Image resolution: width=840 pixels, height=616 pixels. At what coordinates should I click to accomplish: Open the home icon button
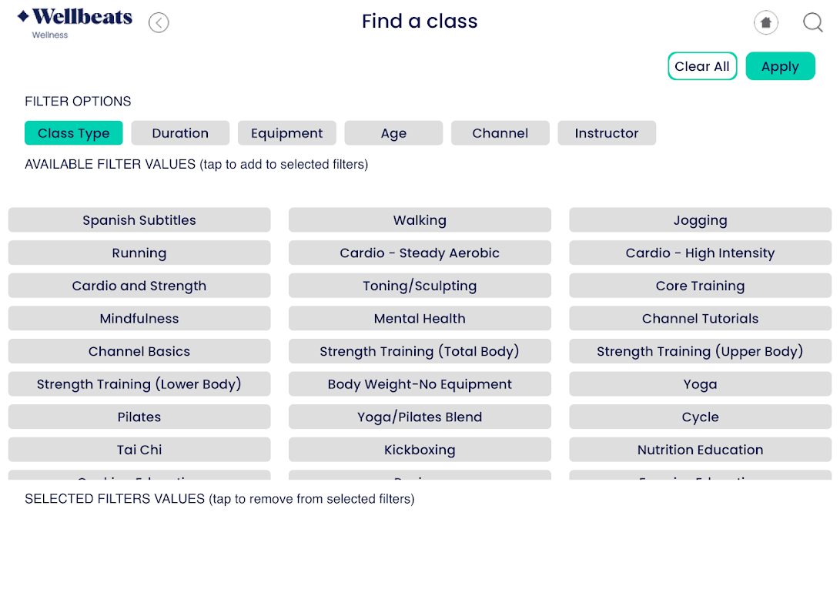tap(765, 23)
